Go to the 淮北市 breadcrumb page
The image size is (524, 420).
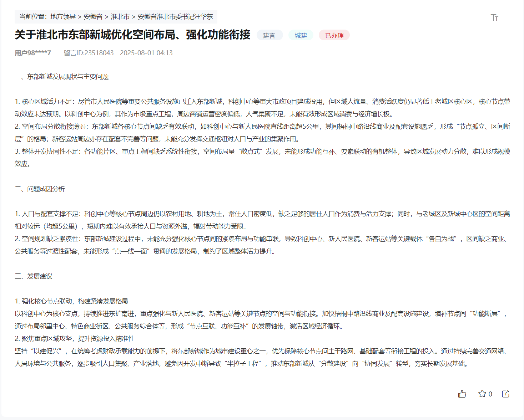point(120,17)
